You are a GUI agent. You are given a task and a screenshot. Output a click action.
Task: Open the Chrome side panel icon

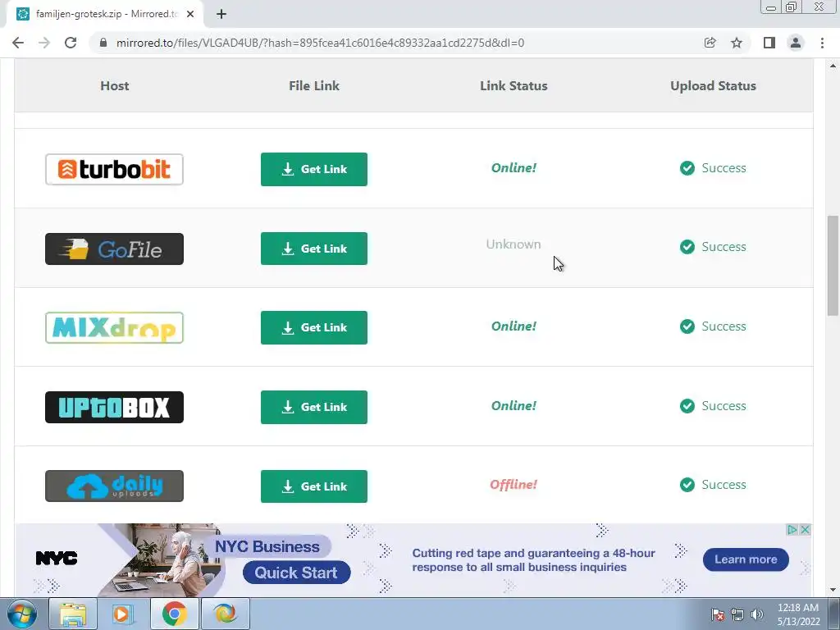(769, 43)
